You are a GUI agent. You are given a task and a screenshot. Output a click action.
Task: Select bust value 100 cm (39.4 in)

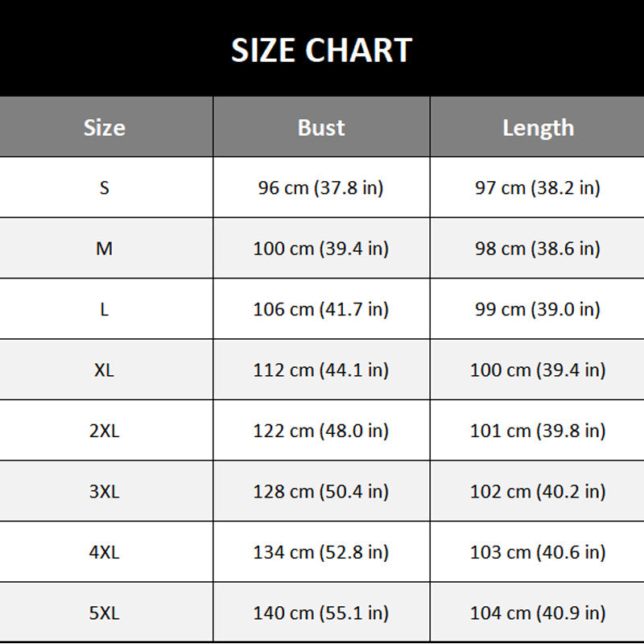pyautogui.click(x=320, y=249)
